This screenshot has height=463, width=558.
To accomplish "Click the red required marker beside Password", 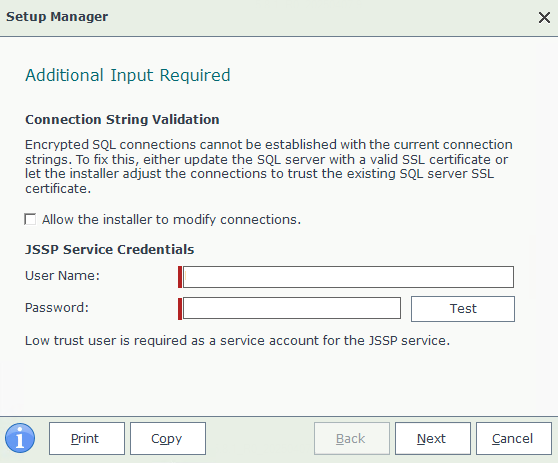I will (x=180, y=309).
